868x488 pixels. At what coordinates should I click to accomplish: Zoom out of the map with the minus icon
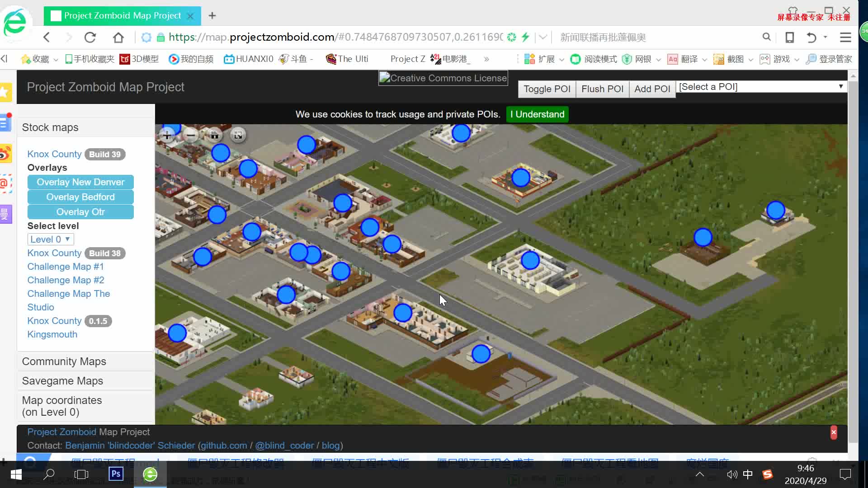pyautogui.click(x=191, y=135)
